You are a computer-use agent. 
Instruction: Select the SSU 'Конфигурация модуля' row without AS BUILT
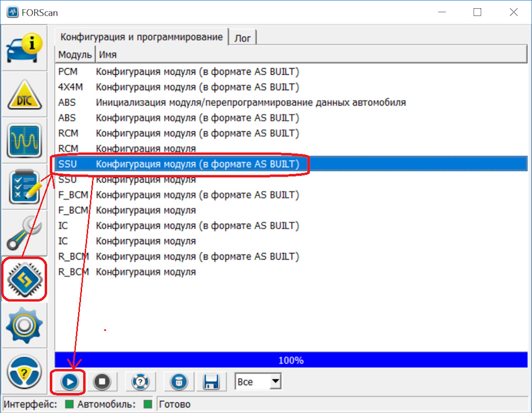(x=291, y=179)
